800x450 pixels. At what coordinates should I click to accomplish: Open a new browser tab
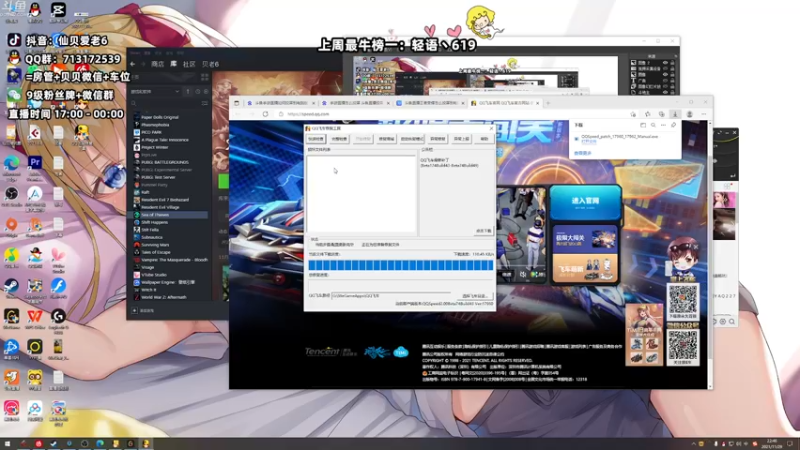(x=548, y=103)
